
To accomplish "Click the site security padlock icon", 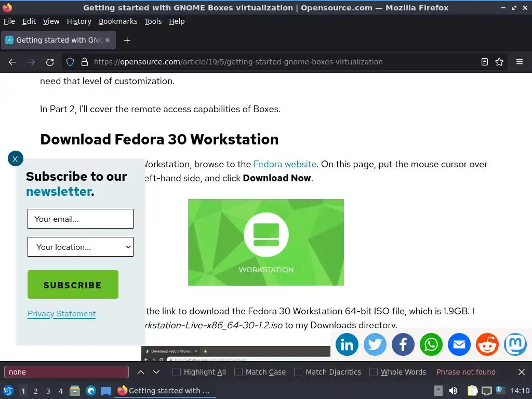I will pos(85,62).
